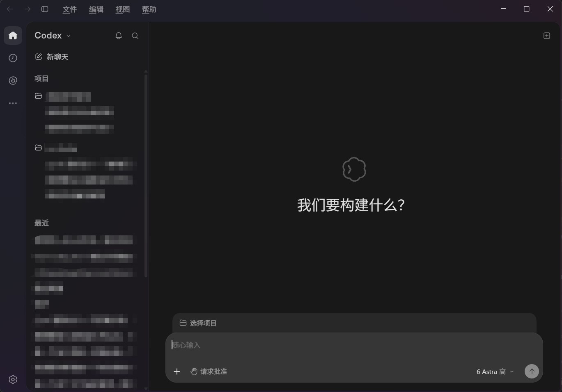Click the new panel plus icon top right
Viewport: 562px width, 392px height.
[x=546, y=36]
